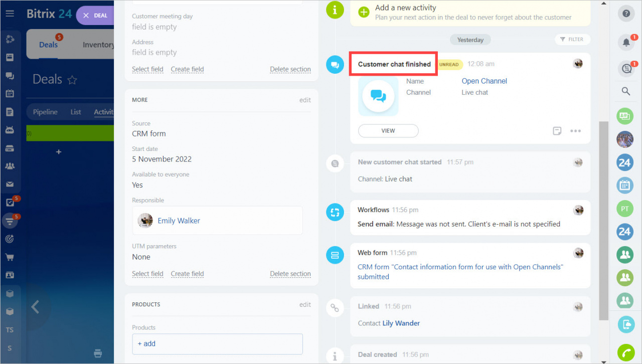Switch to the Inventory tab

pyautogui.click(x=98, y=45)
